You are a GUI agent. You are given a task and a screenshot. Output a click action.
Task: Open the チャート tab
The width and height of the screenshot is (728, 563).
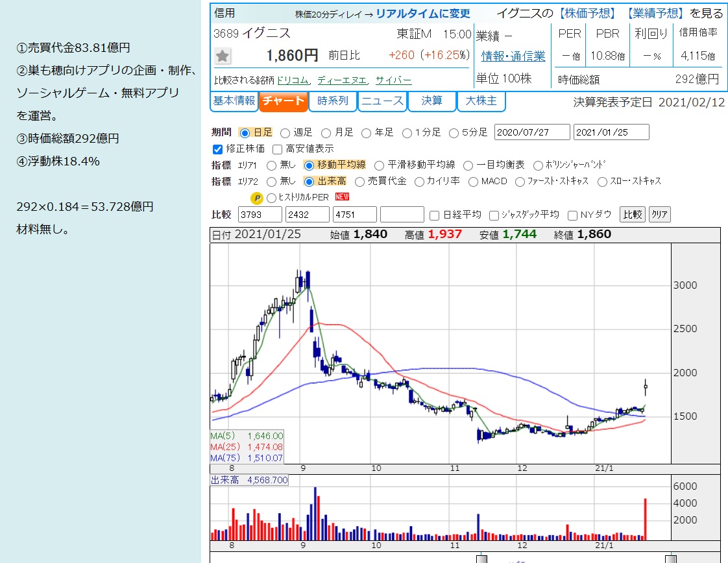[x=283, y=101]
